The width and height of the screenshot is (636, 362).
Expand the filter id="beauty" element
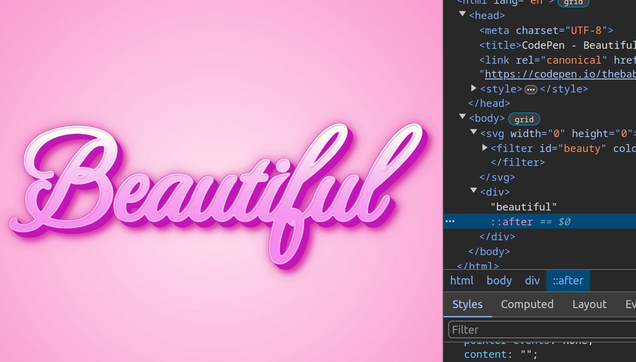tap(485, 148)
